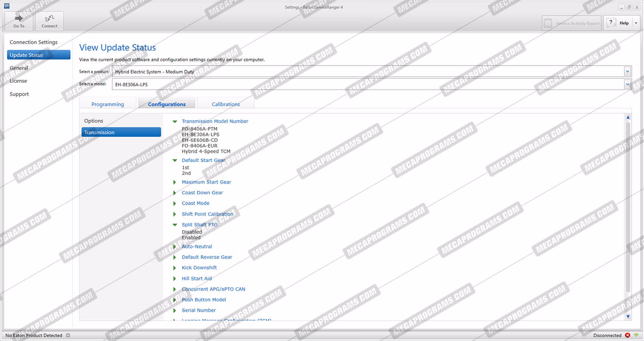Click the Hybrid 4-Speed TCM entry
Image resolution: width=644 pixels, height=341 pixels.
[x=206, y=151]
